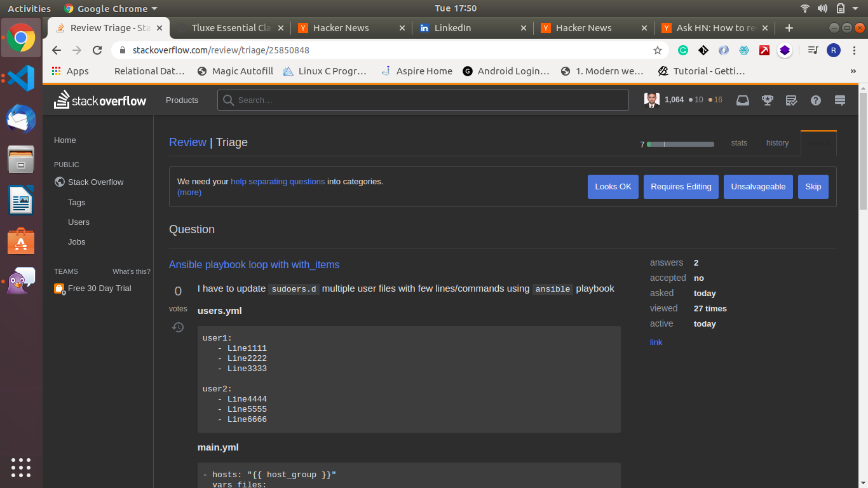Click browser back arrow
The image size is (868, 488).
[x=57, y=50]
